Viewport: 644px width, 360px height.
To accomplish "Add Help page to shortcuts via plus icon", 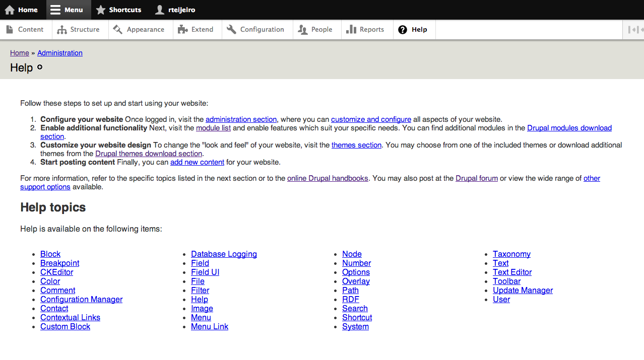I will click(x=40, y=67).
